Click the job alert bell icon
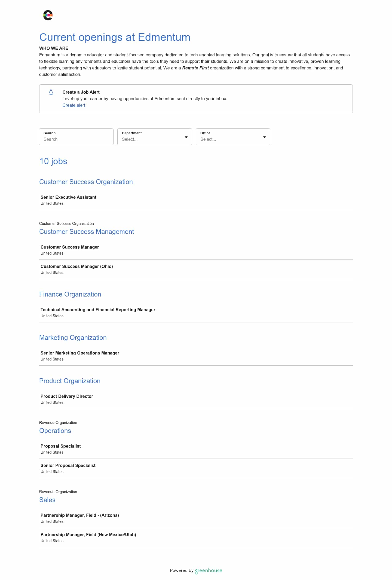The image size is (392, 580). [51, 92]
